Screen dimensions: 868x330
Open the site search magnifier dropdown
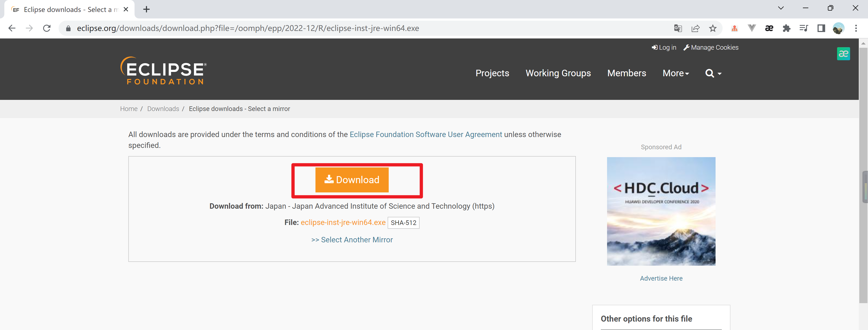coord(713,73)
